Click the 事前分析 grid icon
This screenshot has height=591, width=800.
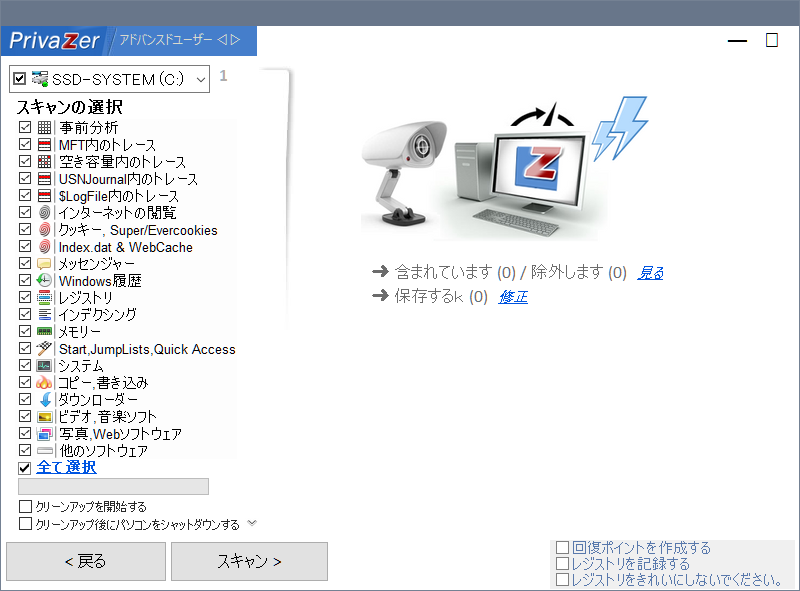(44, 128)
